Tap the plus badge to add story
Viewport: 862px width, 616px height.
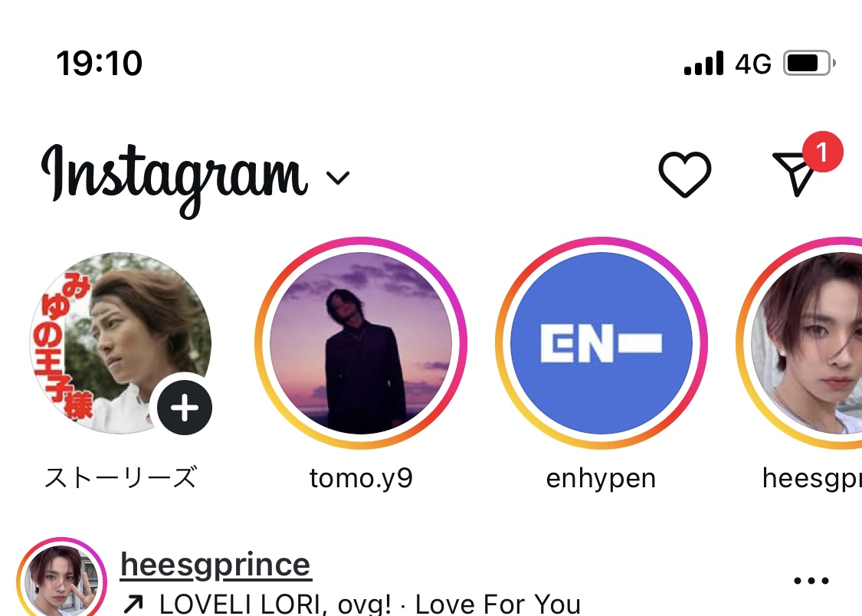click(x=185, y=408)
